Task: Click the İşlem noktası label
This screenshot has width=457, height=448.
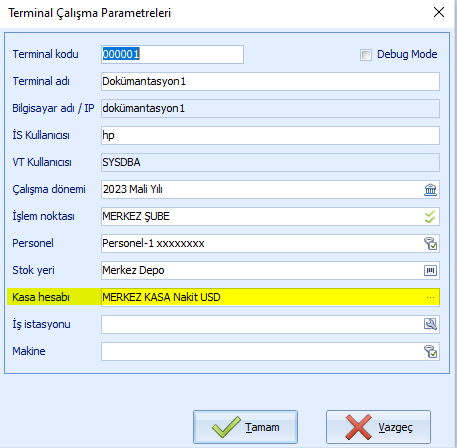Action: 44,216
